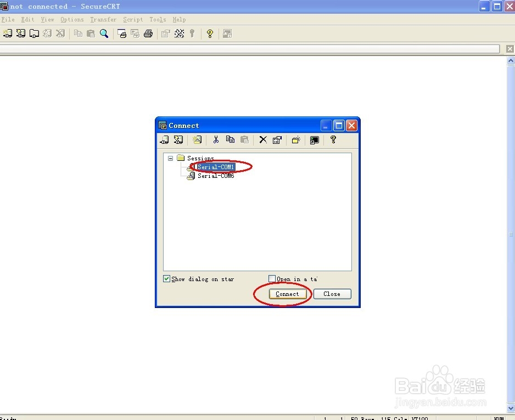The image size is (515, 420).
Task: Click the Print Screen icon in main toolbar
Action: (x=122, y=33)
